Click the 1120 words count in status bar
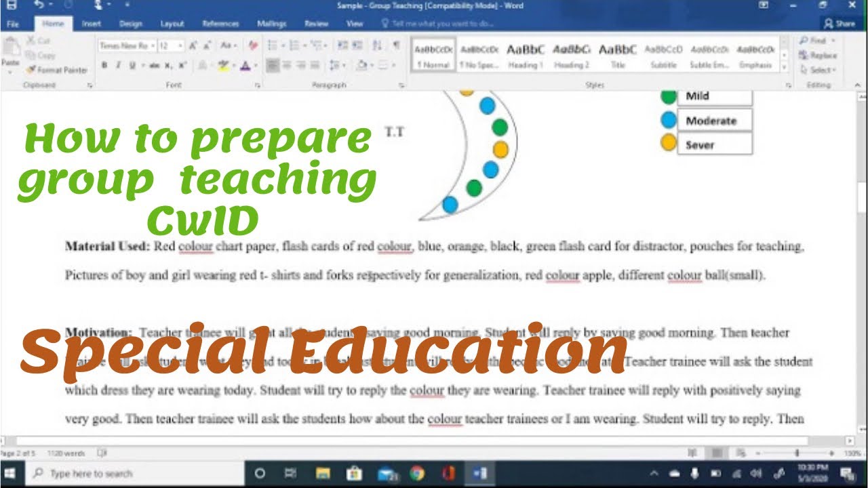Viewport: 868px width, 488px height. point(65,453)
